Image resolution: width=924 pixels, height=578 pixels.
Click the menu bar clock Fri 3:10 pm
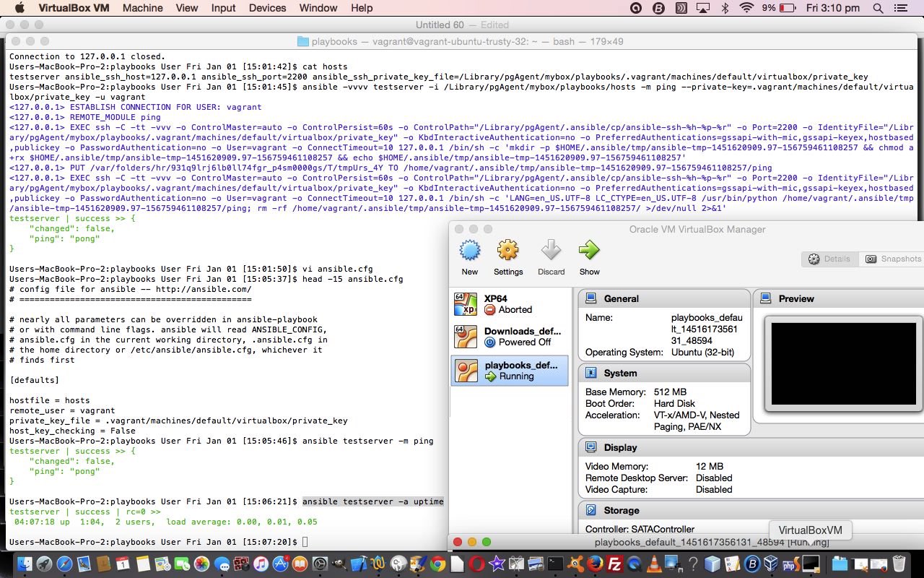(x=832, y=8)
